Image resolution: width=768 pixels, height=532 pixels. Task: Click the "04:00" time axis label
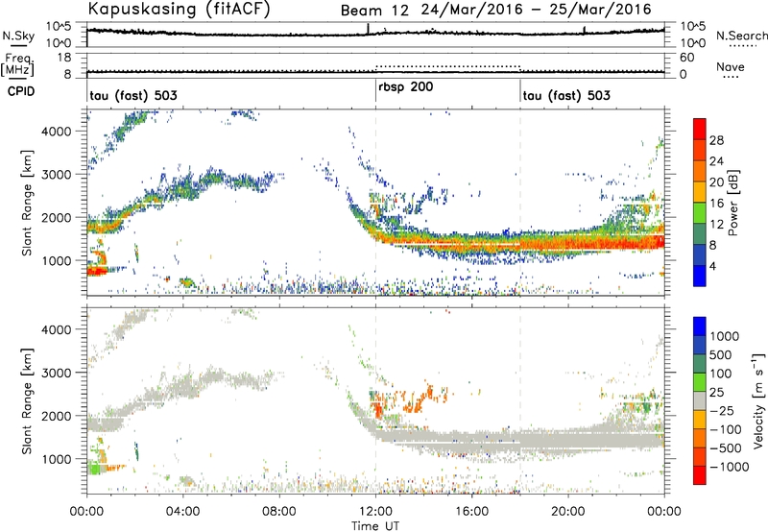182,512
